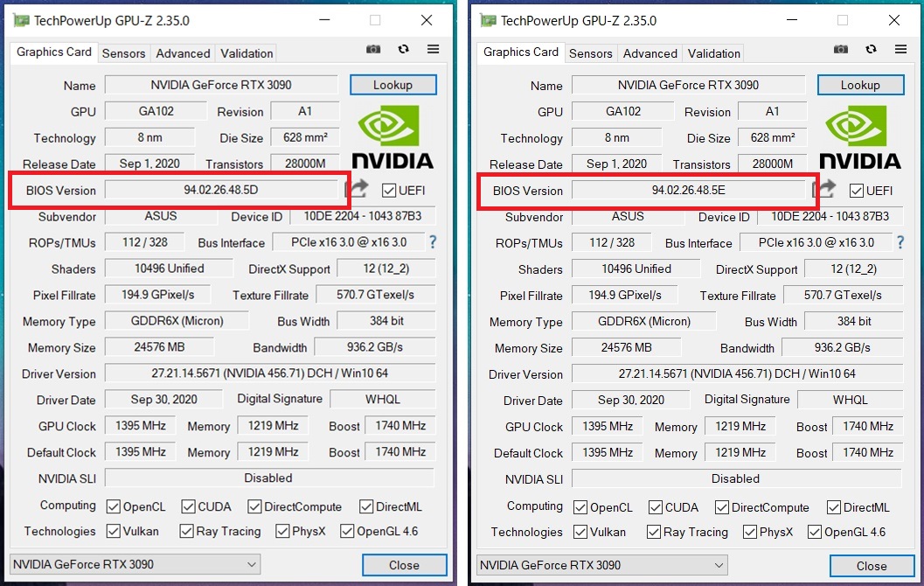This screenshot has width=924, height=586.
Task: Toggle the UEFI checkbox in the left window
Action: [388, 191]
